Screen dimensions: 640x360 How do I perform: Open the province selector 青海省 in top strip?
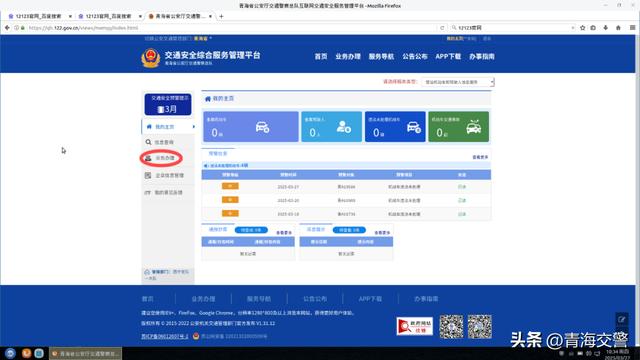[x=202, y=38]
